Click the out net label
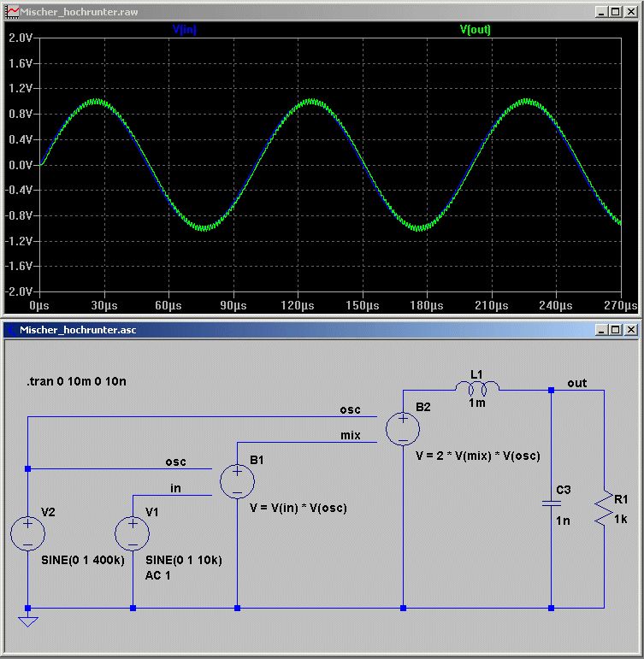Viewport: 644px width, 659px height. click(x=576, y=383)
